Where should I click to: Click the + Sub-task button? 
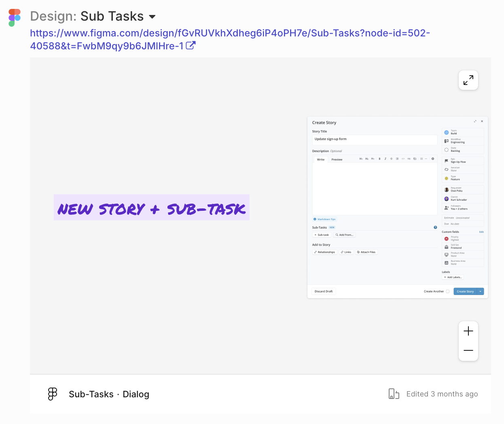click(x=322, y=235)
